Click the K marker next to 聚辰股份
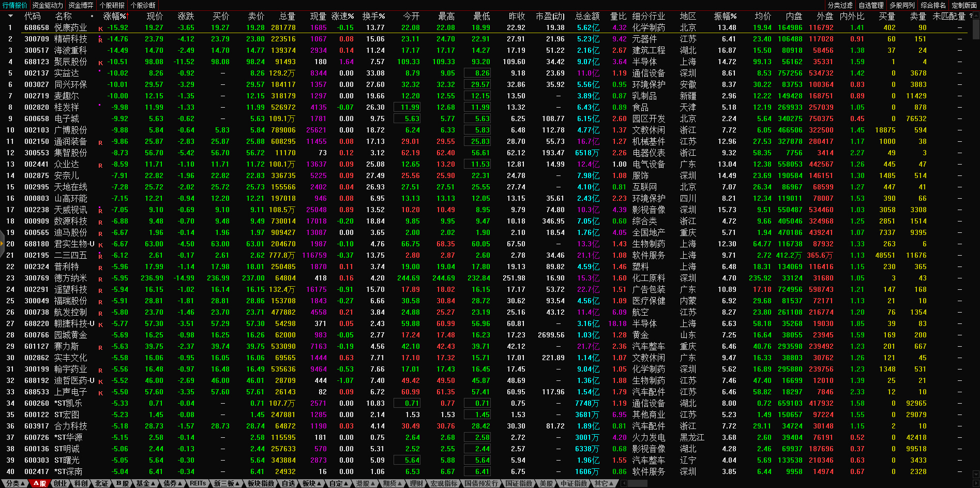 point(100,63)
